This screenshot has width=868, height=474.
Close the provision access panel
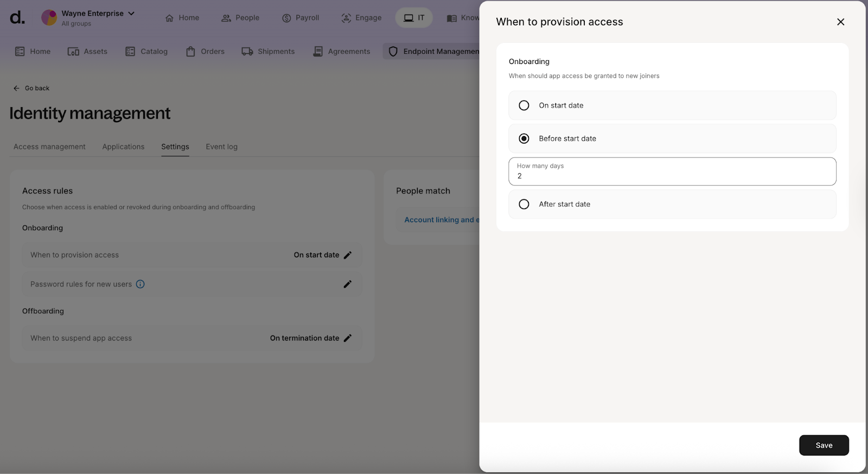[840, 22]
